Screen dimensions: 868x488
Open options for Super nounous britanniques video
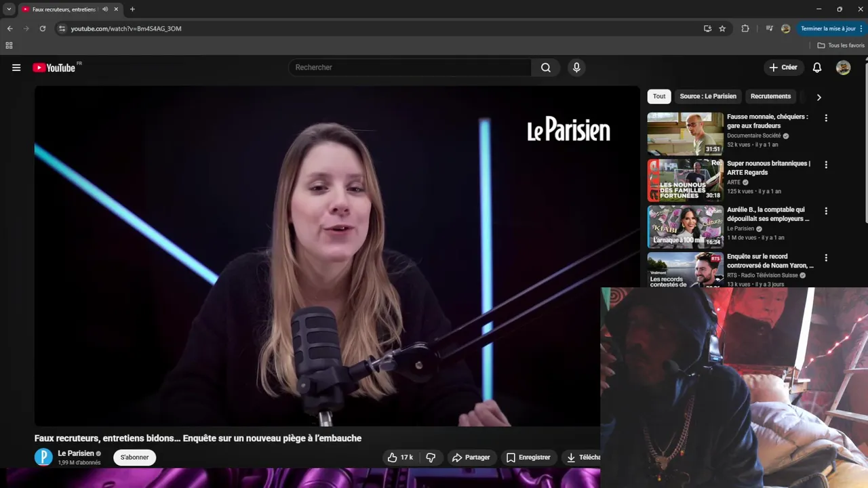(x=826, y=165)
